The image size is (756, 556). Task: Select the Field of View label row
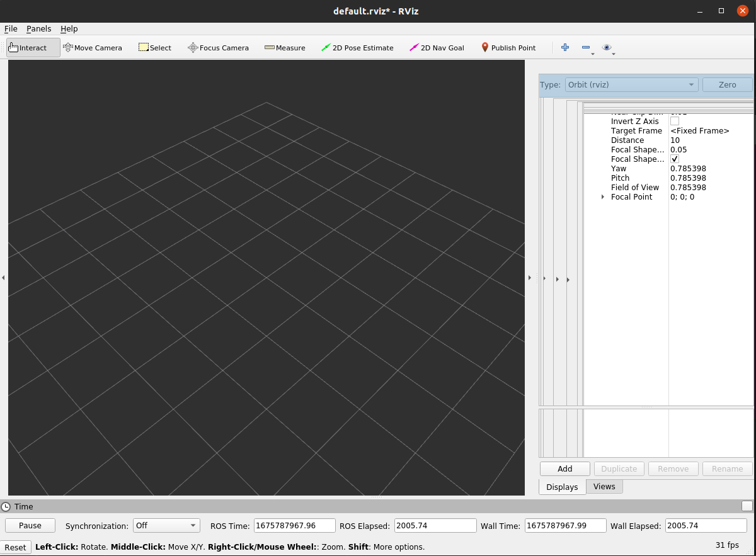coord(635,188)
